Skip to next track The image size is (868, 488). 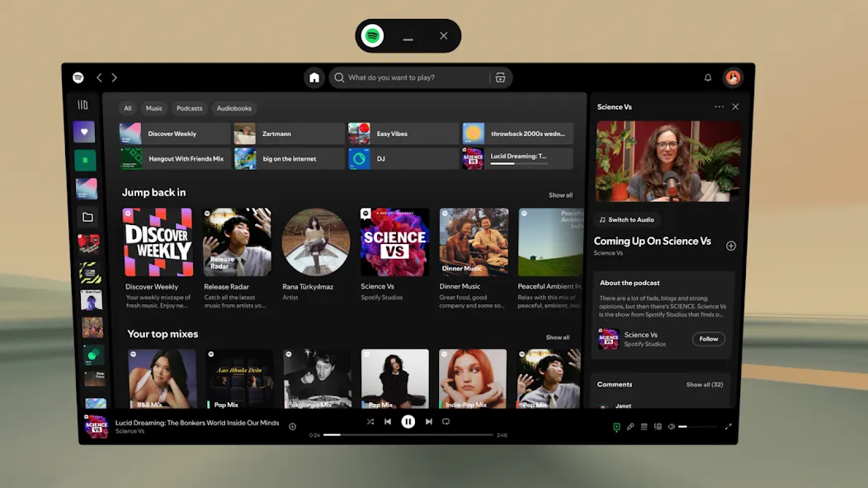pyautogui.click(x=428, y=421)
